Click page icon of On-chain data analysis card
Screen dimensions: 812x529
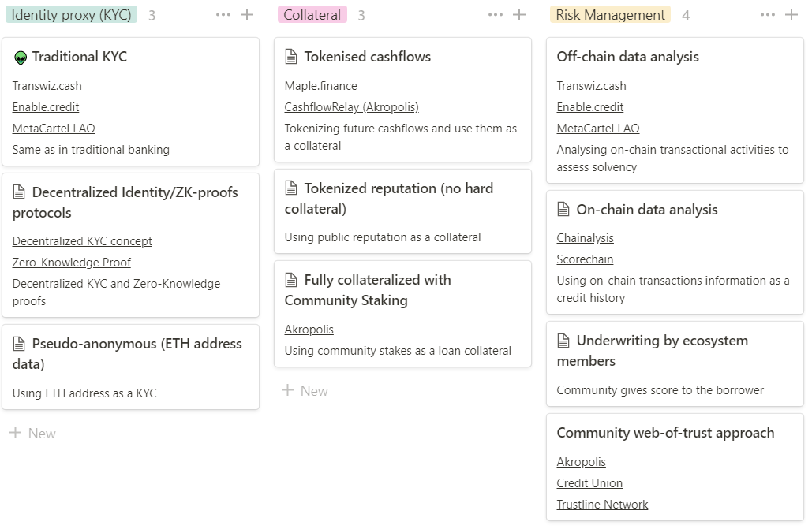click(563, 209)
